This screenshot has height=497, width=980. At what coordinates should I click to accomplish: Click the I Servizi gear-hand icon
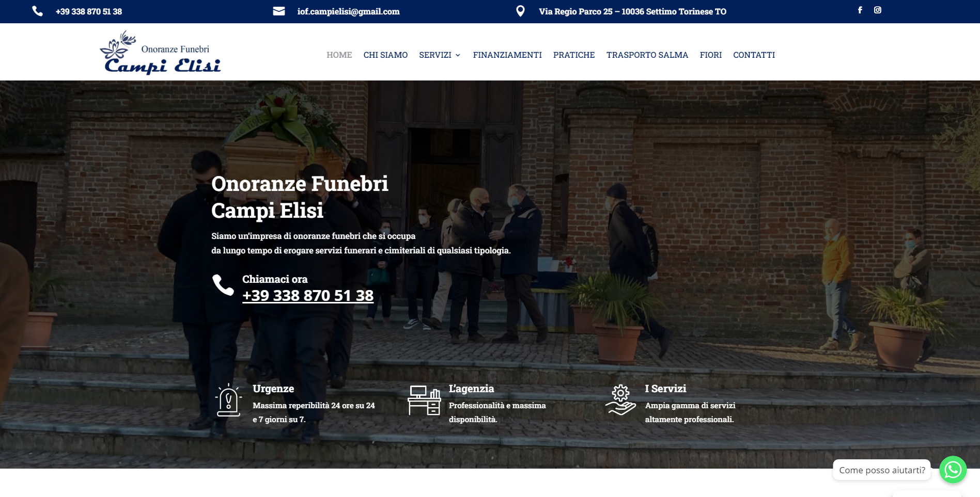pyautogui.click(x=620, y=400)
